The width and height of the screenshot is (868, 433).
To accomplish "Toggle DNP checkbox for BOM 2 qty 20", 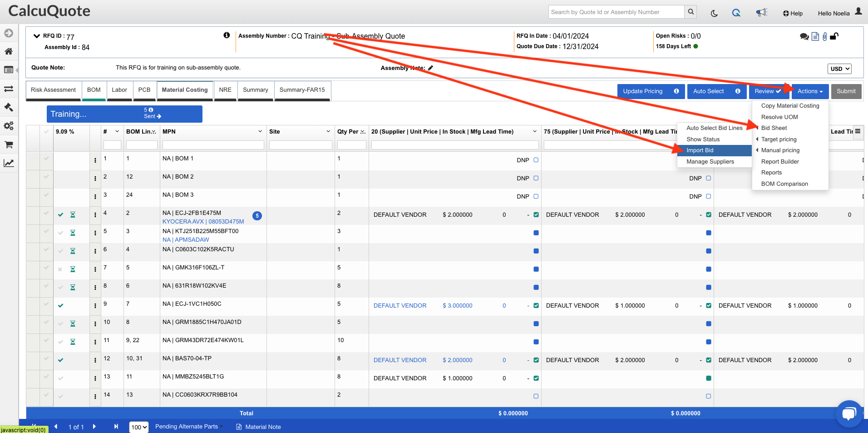I will pos(536,178).
